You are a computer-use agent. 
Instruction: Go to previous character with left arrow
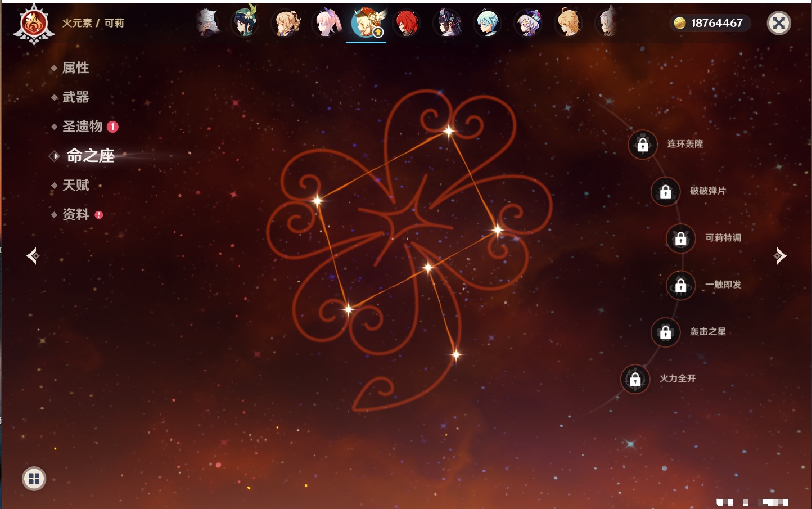[x=33, y=256]
